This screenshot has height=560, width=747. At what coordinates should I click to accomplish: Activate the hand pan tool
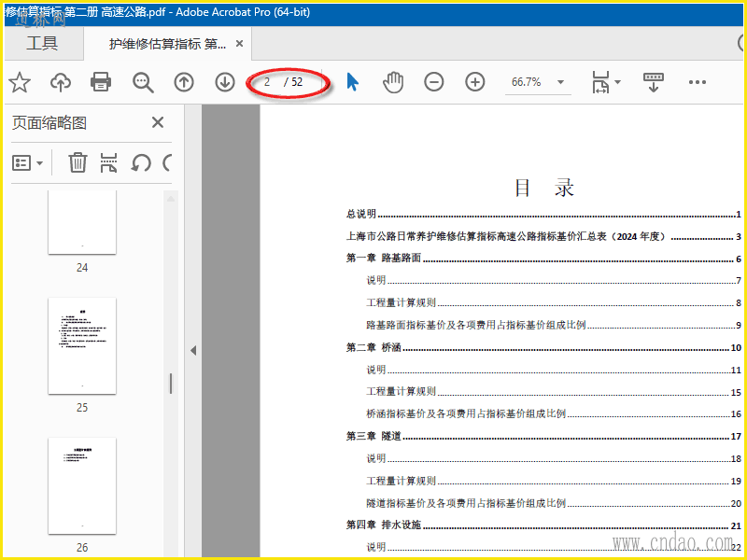click(x=393, y=82)
